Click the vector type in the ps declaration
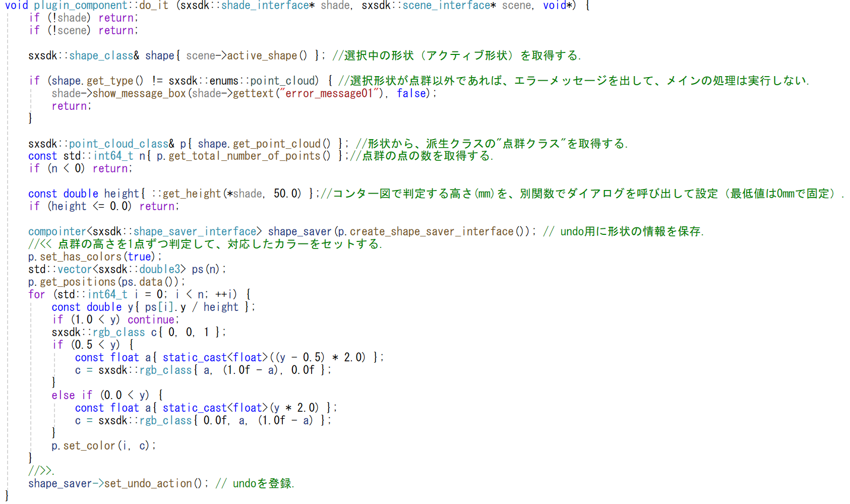The height and width of the screenshot is (504, 850). (75, 270)
